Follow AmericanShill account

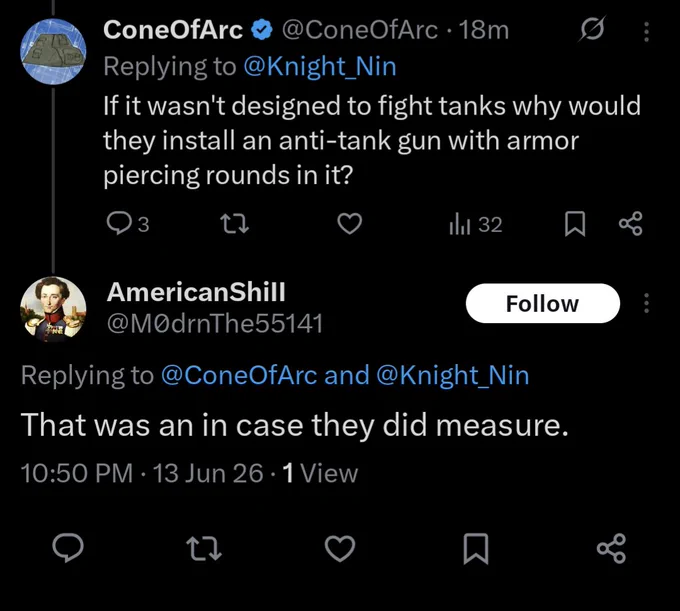[543, 303]
